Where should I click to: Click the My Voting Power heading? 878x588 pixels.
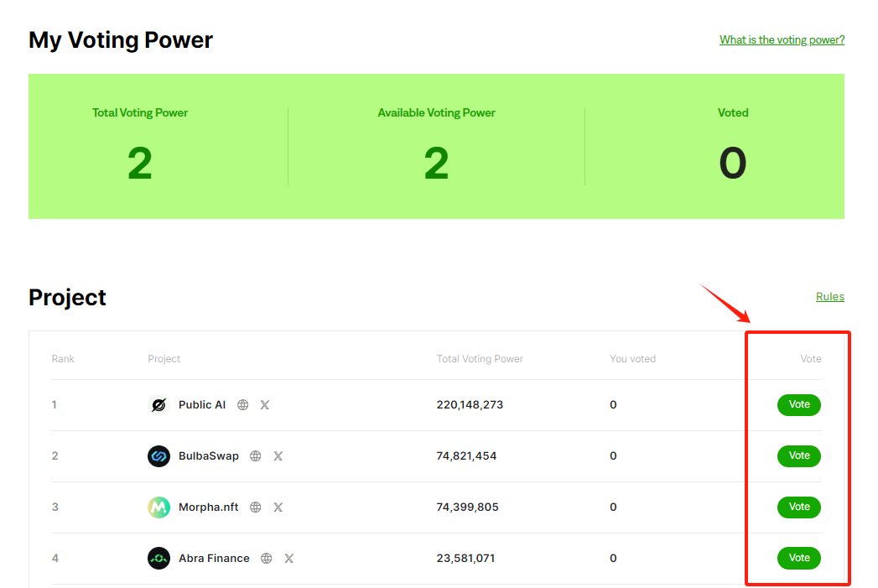point(121,40)
